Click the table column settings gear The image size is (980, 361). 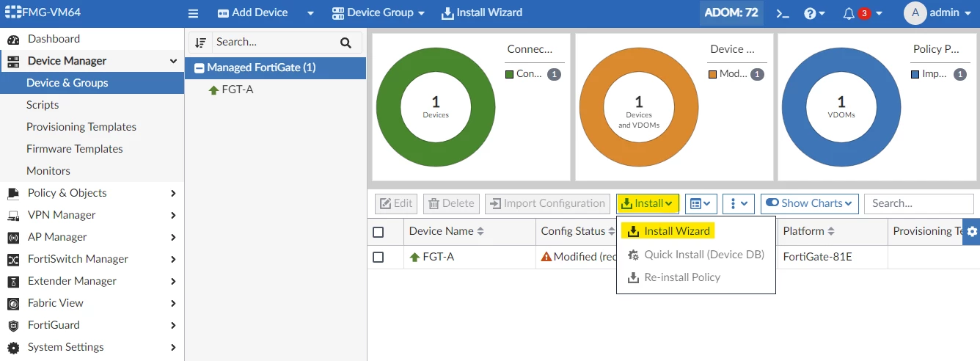point(972,231)
